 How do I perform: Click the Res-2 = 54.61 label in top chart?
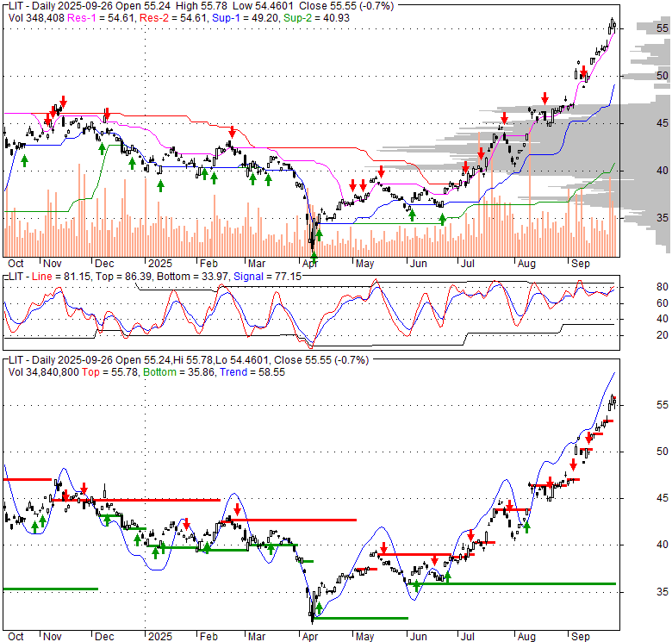coord(172,18)
